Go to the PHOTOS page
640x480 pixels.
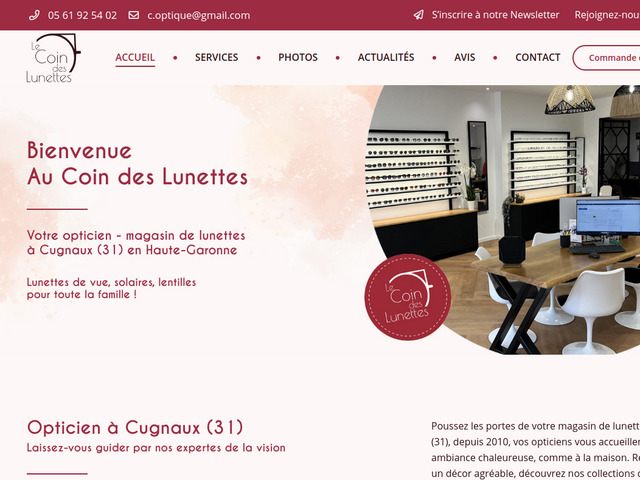(x=298, y=58)
